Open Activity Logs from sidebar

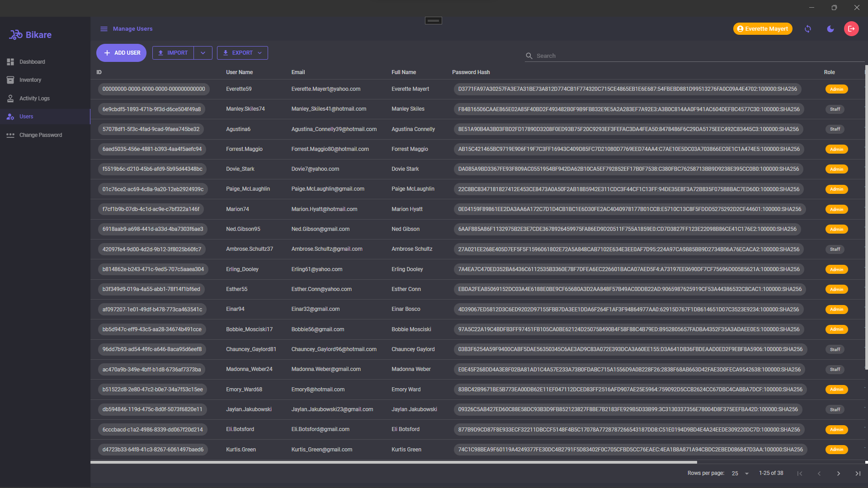[34, 99]
